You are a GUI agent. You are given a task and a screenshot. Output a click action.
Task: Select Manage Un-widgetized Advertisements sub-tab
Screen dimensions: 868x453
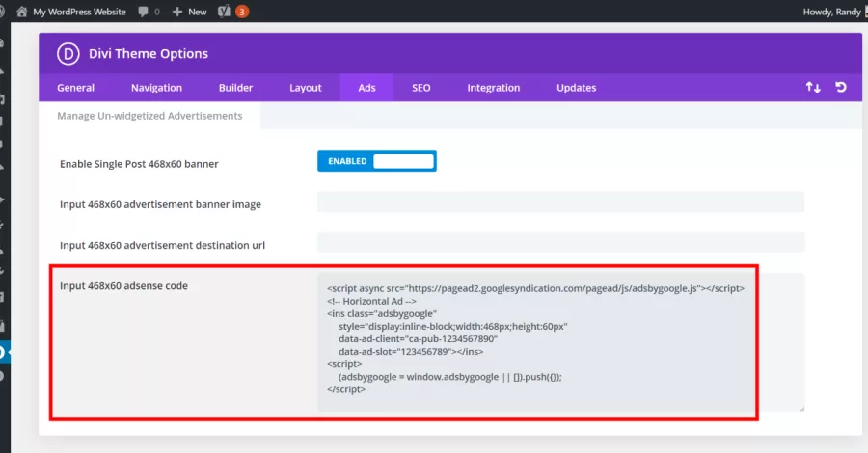149,116
